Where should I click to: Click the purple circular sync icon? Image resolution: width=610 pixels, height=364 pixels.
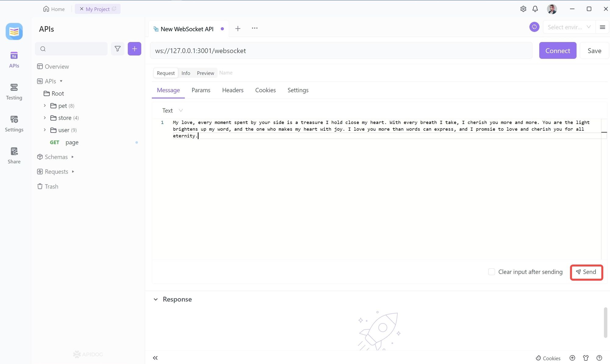[534, 27]
